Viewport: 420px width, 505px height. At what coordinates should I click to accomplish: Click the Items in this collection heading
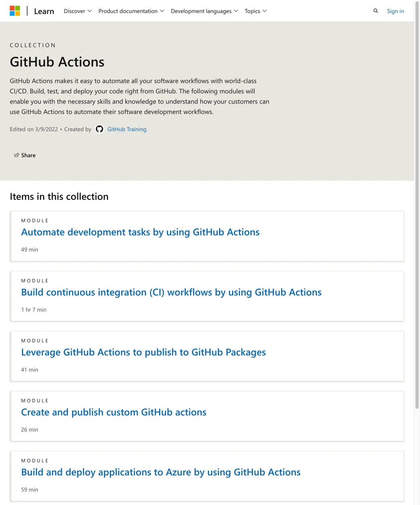(59, 197)
